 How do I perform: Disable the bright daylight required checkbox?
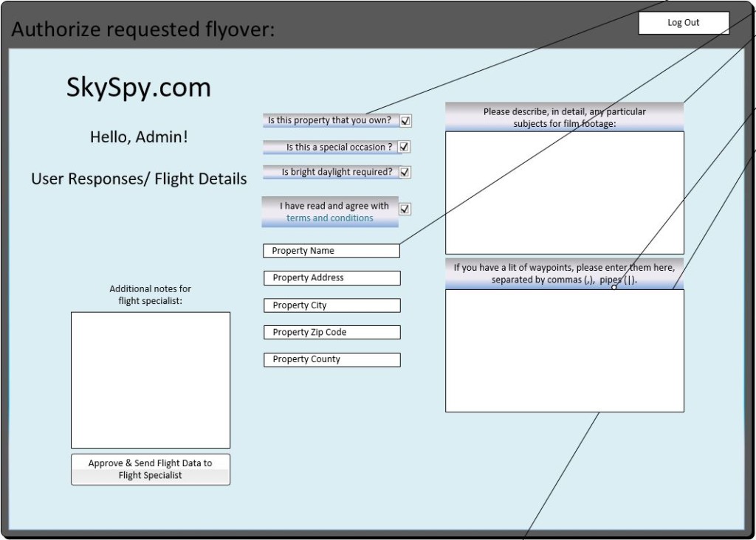pos(404,173)
